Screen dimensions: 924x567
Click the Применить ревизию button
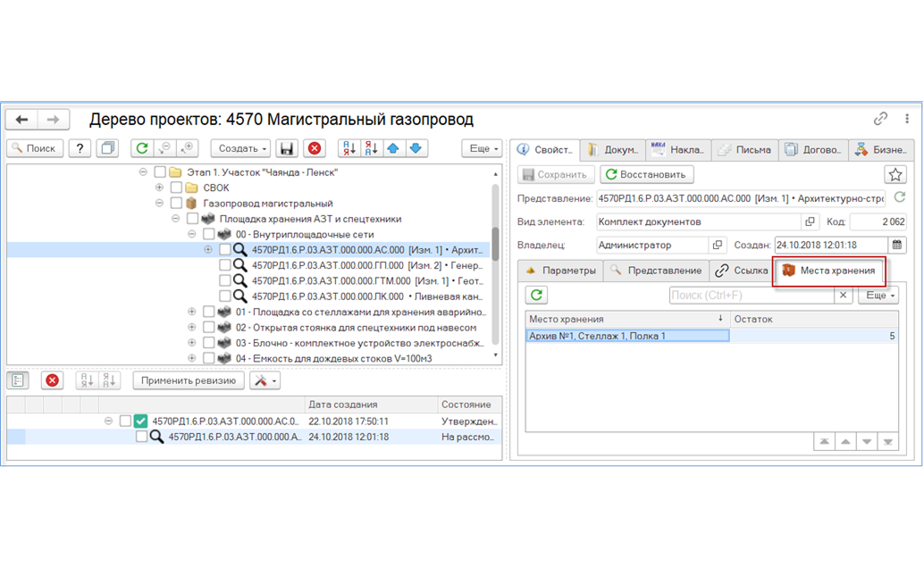[189, 380]
